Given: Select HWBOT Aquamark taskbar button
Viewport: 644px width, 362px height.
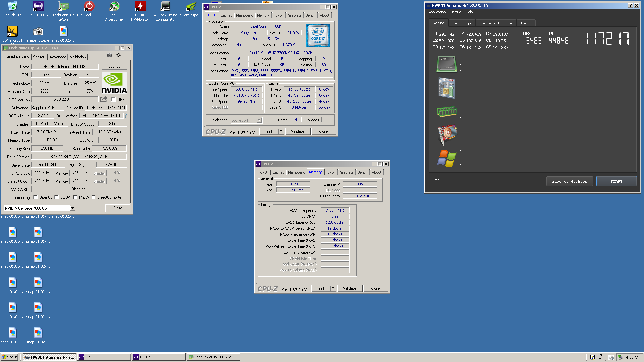Looking at the screenshot, I should (x=50, y=357).
